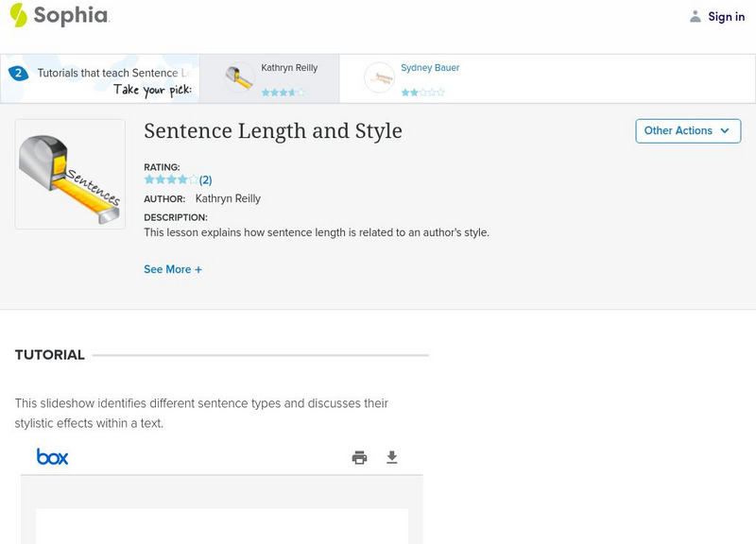
Task: Click the tutorials count speech bubble icon
Action: [17, 73]
